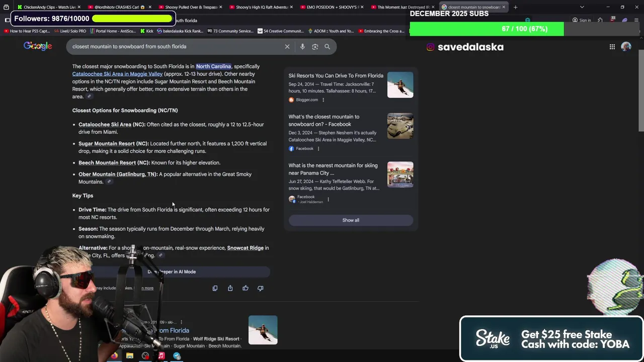Click the Google logo

38,46
